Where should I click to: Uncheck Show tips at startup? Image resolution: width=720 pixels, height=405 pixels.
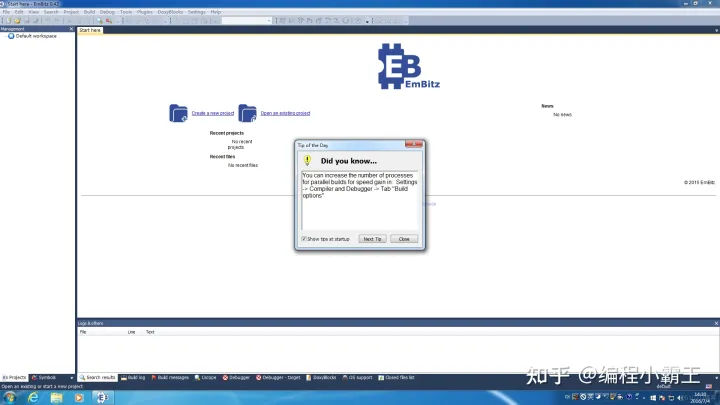pos(304,239)
